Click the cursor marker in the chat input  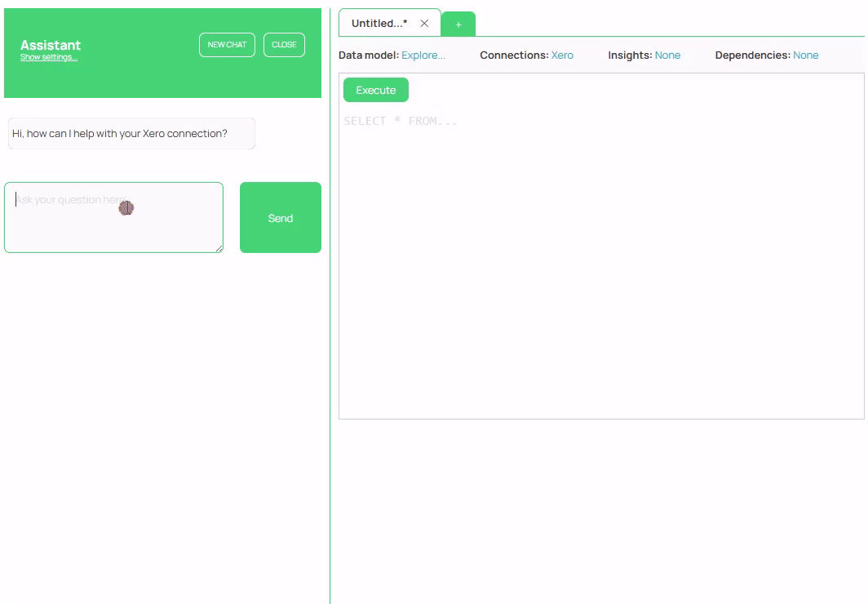126,207
